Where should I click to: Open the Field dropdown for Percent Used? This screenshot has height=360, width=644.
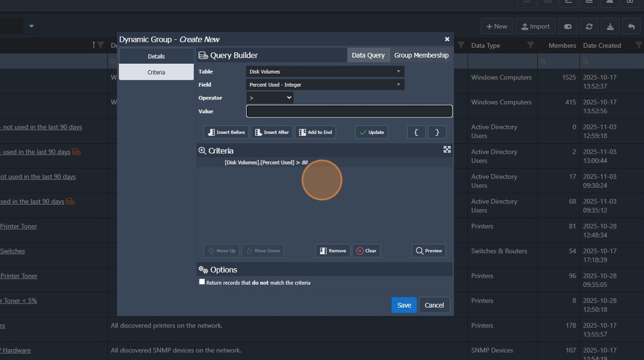pyautogui.click(x=325, y=85)
